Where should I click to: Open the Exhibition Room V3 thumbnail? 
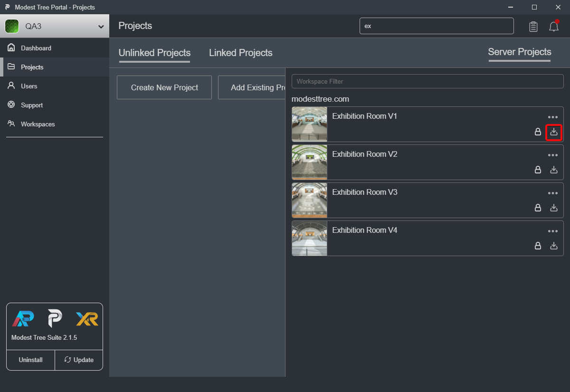coord(309,200)
